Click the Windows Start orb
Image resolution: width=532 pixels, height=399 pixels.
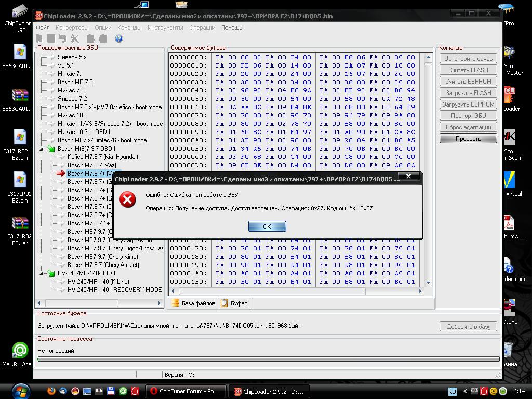[21, 391]
